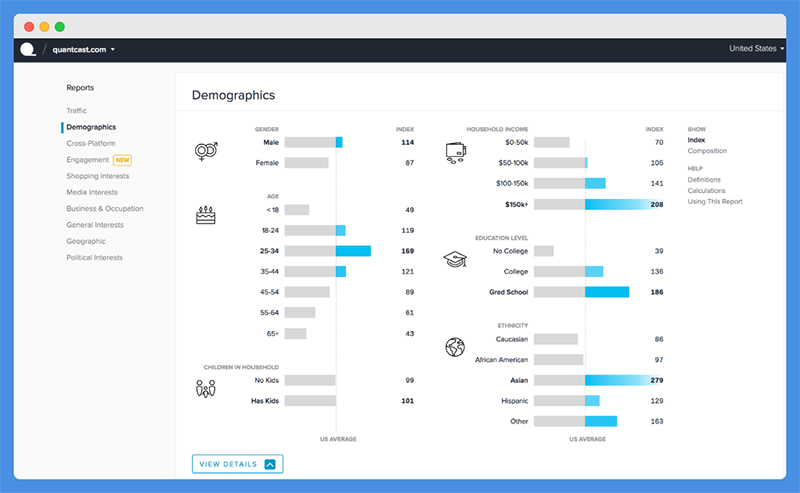Open the United States country dropdown
This screenshot has width=800, height=493.
point(756,48)
